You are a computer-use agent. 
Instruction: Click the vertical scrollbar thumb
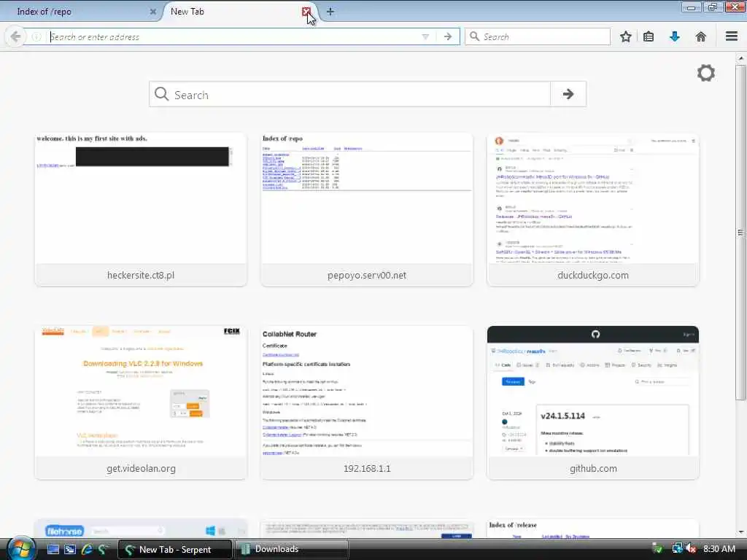(x=740, y=233)
